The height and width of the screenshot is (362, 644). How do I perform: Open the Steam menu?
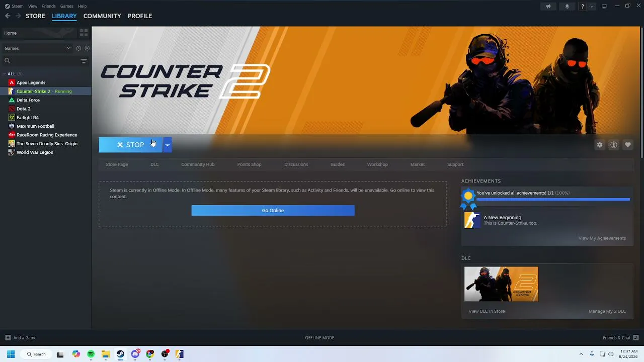tap(15, 6)
